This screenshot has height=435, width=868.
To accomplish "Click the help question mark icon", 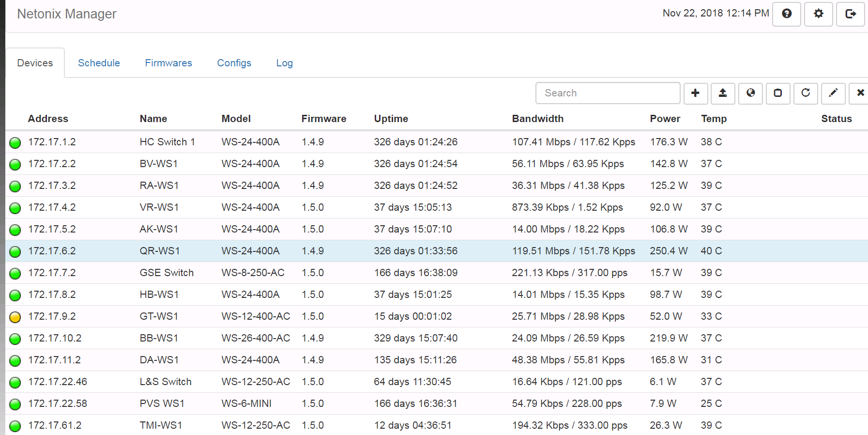I will [x=787, y=14].
